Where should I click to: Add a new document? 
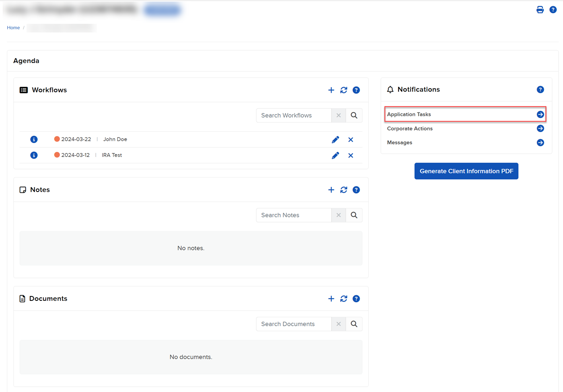tap(331, 298)
